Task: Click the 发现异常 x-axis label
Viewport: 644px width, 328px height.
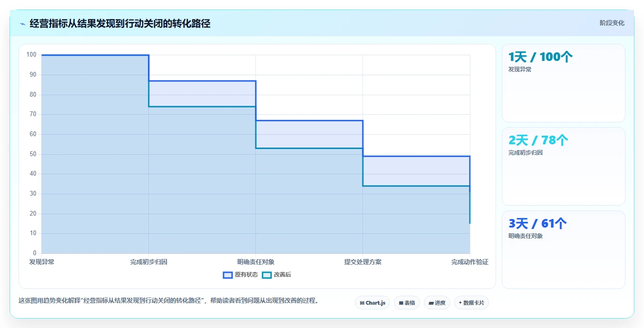Action: click(x=41, y=262)
